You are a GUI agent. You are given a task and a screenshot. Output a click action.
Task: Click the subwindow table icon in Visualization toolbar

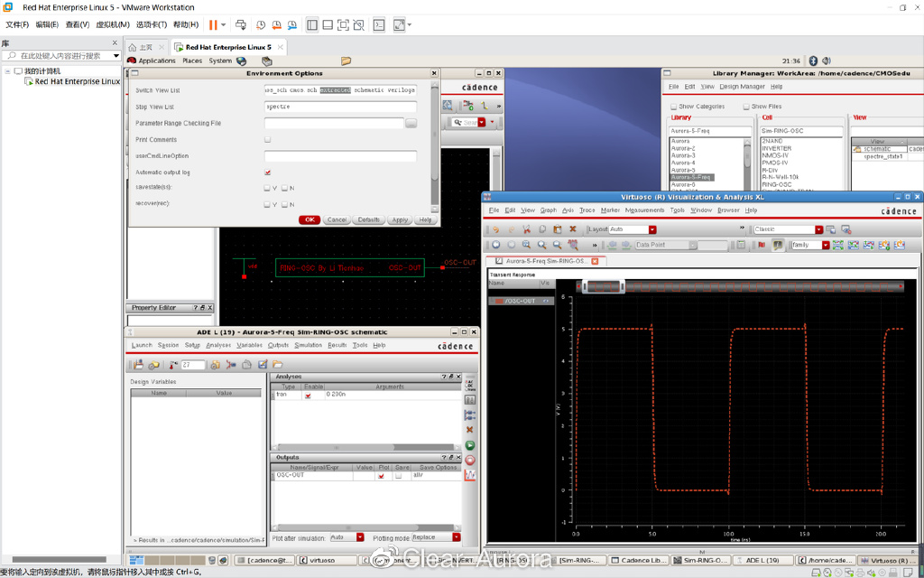pyautogui.click(x=742, y=245)
